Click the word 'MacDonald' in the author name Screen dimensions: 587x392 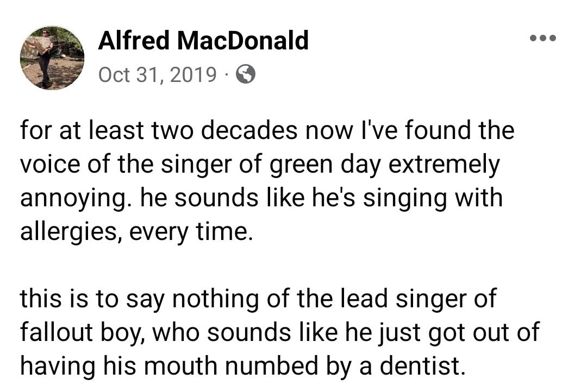pyautogui.click(x=243, y=40)
